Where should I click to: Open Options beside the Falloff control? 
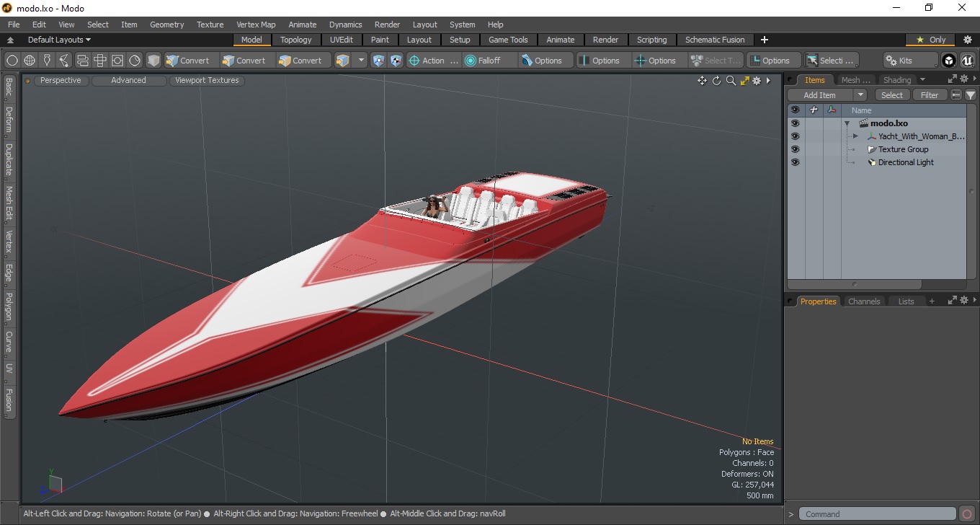click(545, 61)
